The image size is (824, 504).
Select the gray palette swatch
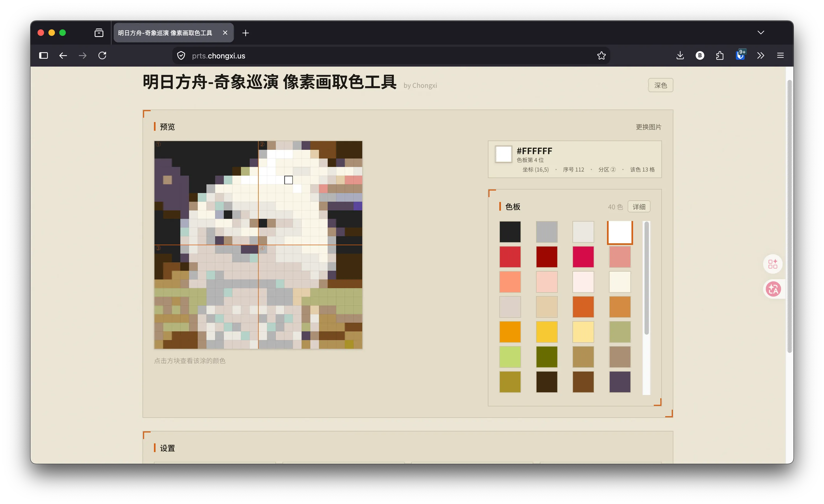click(546, 232)
